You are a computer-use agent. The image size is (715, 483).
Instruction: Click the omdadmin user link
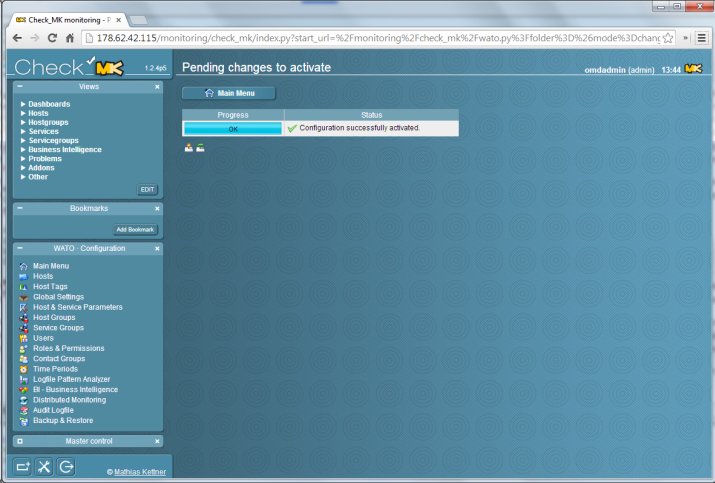605,70
